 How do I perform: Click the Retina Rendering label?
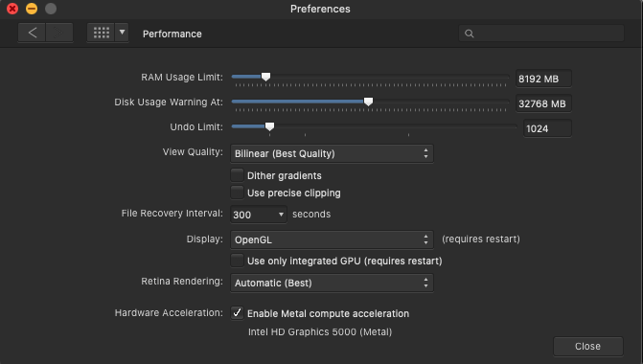(x=182, y=282)
